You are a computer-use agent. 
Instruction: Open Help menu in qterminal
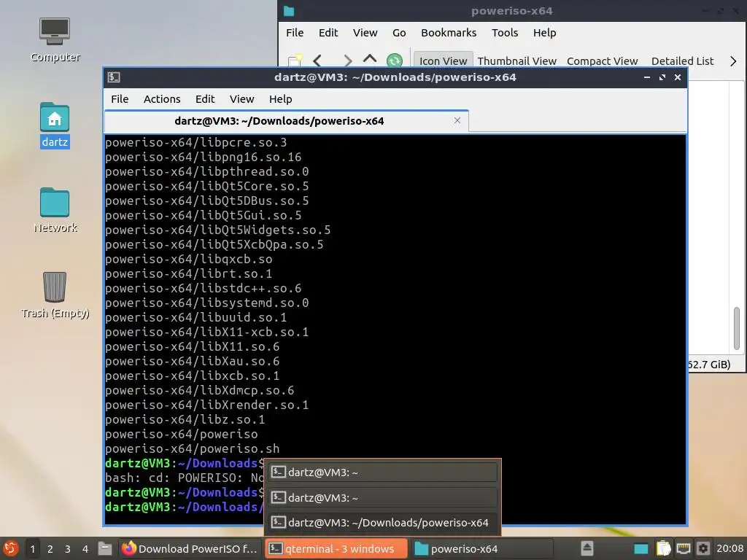click(x=280, y=99)
